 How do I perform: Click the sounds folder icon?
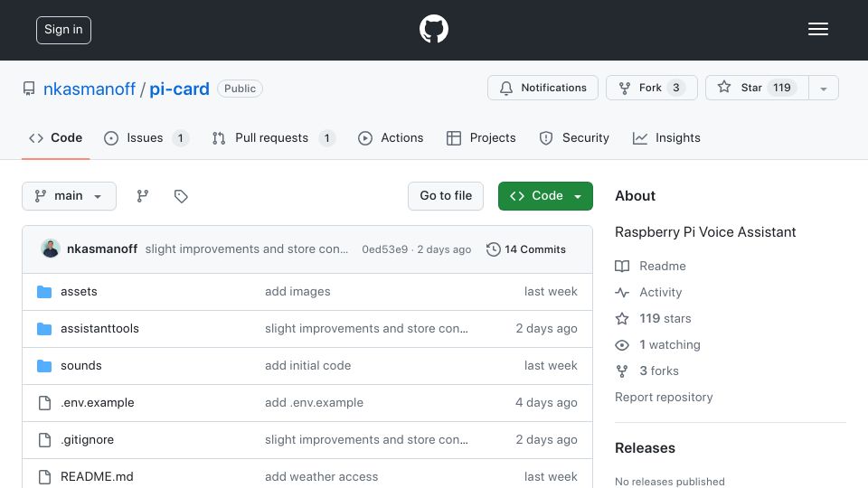pos(44,366)
